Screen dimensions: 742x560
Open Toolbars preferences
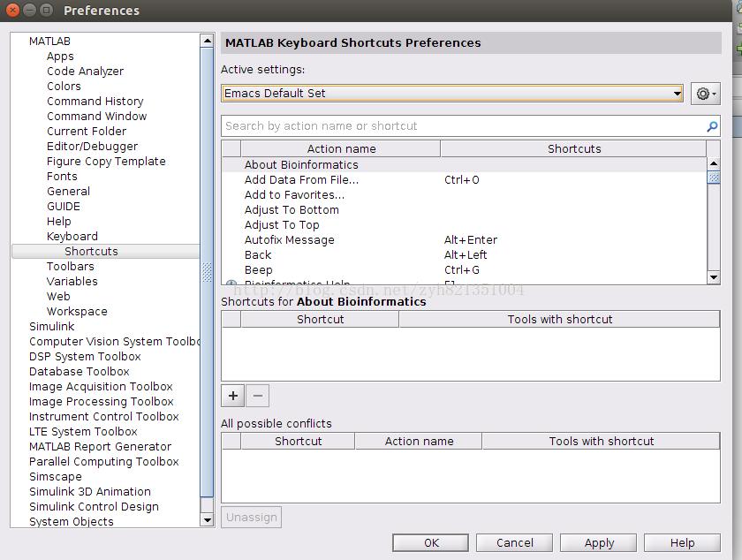(x=70, y=267)
